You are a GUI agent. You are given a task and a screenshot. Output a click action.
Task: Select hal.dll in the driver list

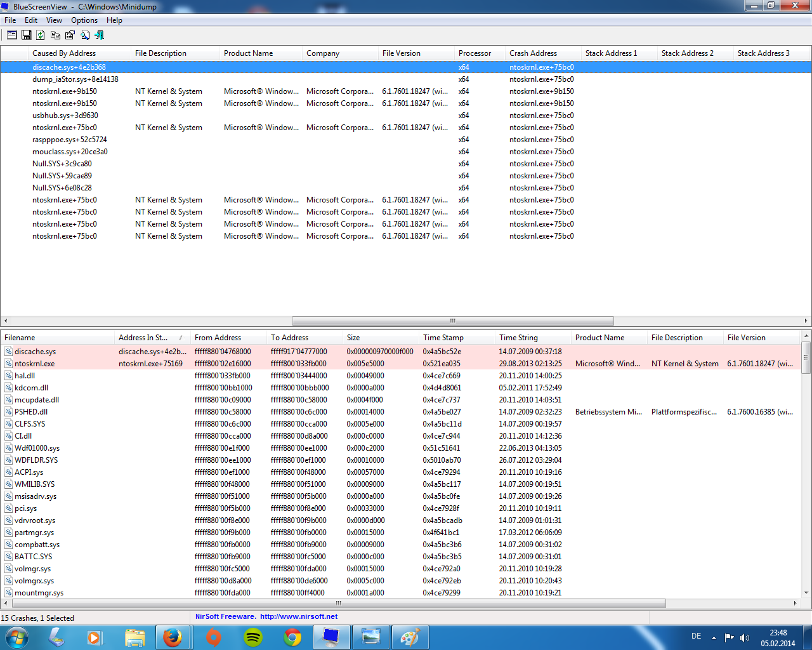[x=401, y=376]
